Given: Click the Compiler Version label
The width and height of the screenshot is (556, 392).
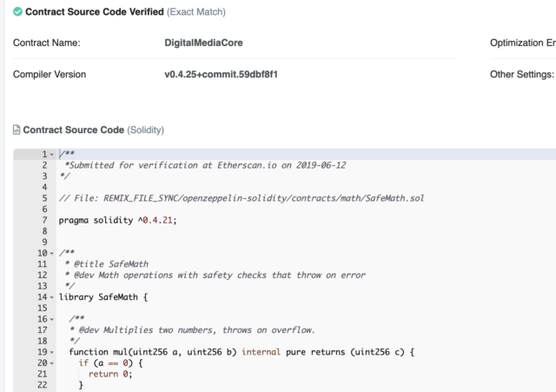Looking at the screenshot, I should (x=50, y=74).
